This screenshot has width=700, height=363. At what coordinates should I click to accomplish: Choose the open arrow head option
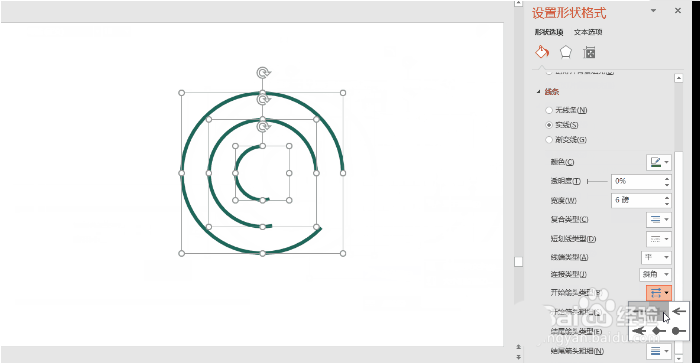coord(679,311)
